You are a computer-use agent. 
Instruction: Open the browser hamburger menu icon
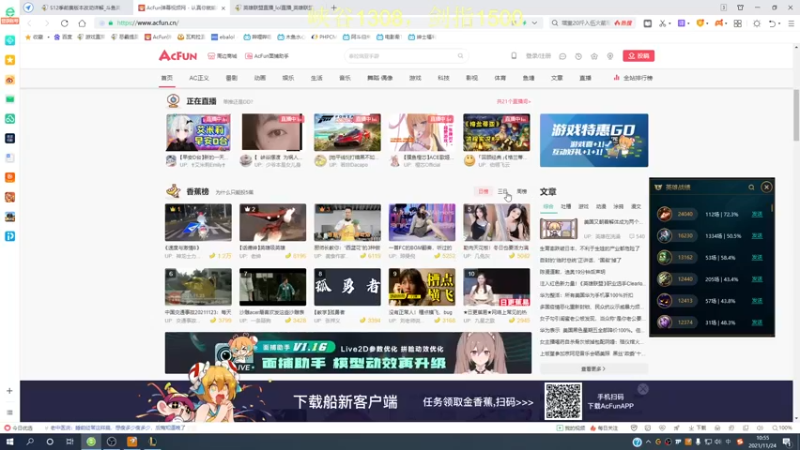[791, 23]
